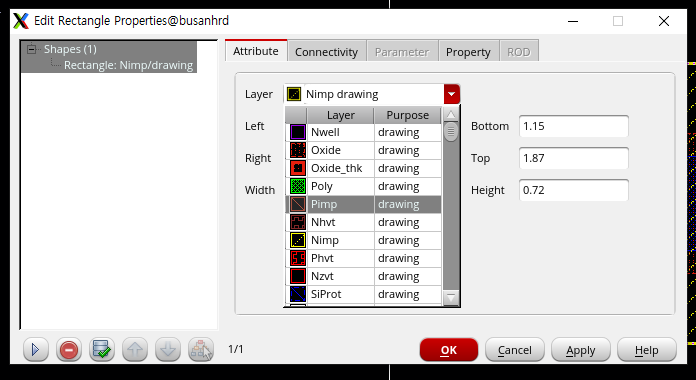Click the Apply button

point(581,350)
